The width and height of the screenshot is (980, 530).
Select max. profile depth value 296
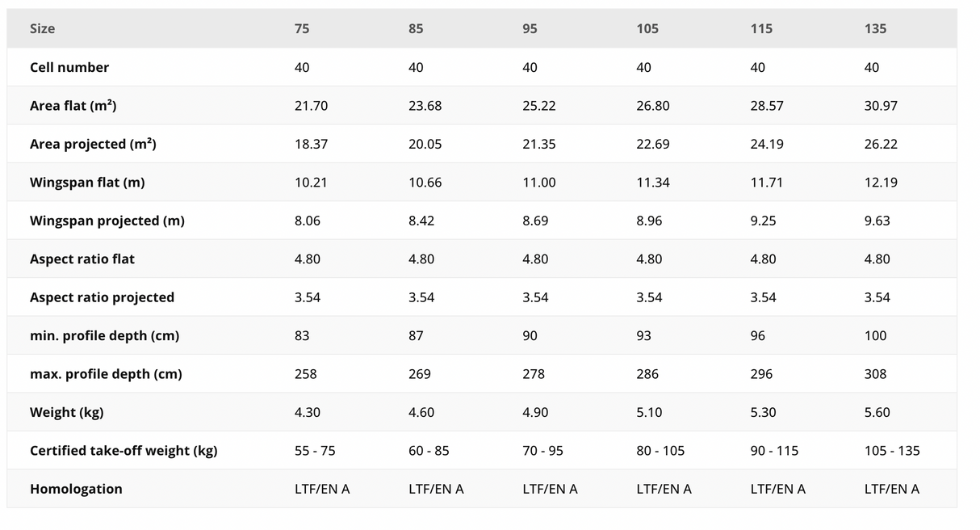tap(761, 374)
